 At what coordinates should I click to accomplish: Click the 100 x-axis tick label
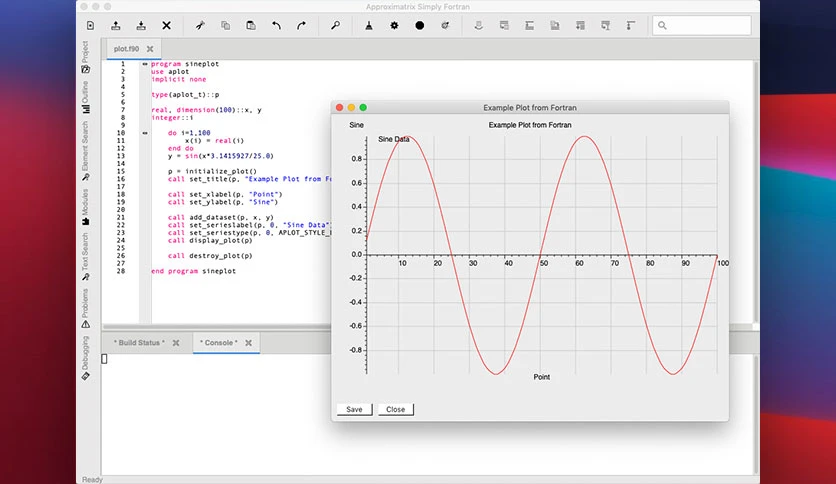tap(723, 263)
